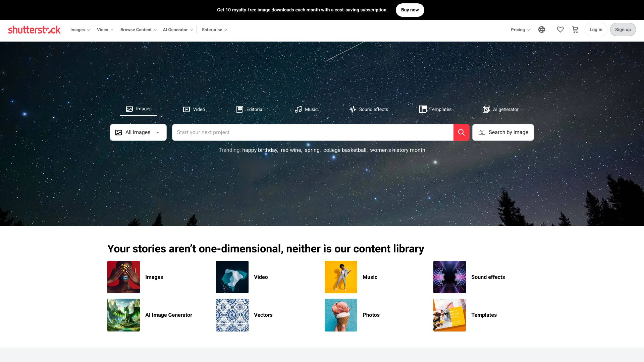Switch to the Editorial search tab
Screen dimensions: 644x362
[x=250, y=109]
